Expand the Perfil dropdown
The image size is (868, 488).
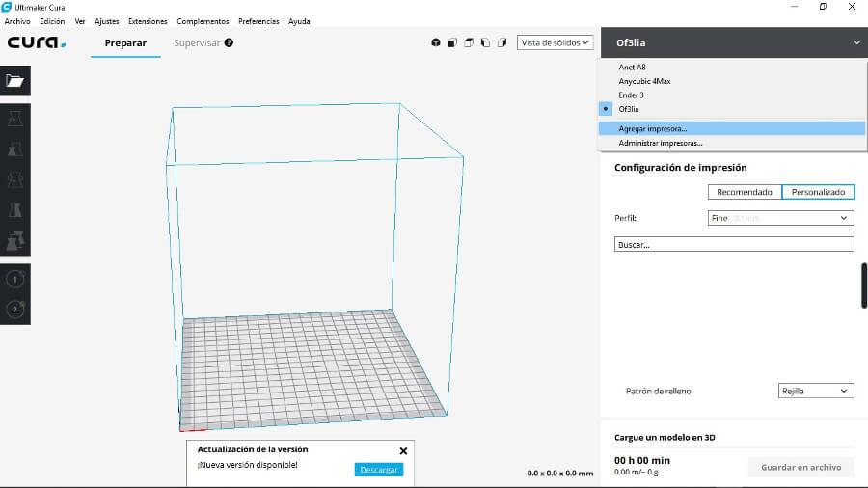pos(781,219)
